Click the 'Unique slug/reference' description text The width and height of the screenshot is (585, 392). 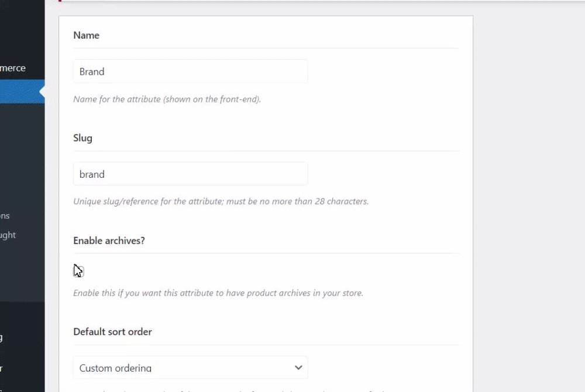(221, 202)
